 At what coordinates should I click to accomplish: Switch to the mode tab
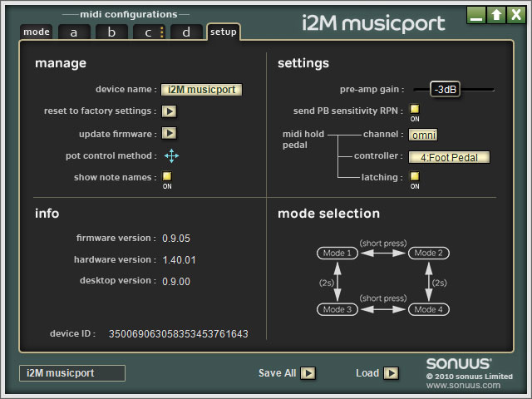coord(37,32)
